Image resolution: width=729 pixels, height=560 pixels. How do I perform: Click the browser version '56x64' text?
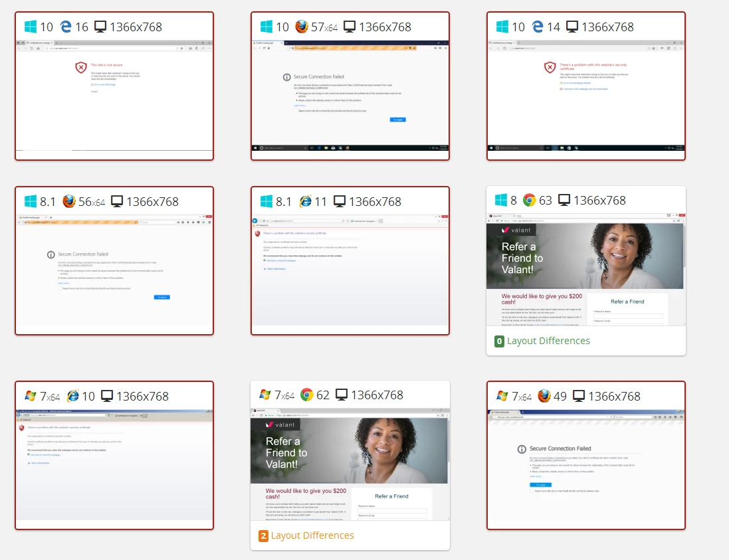(92, 202)
